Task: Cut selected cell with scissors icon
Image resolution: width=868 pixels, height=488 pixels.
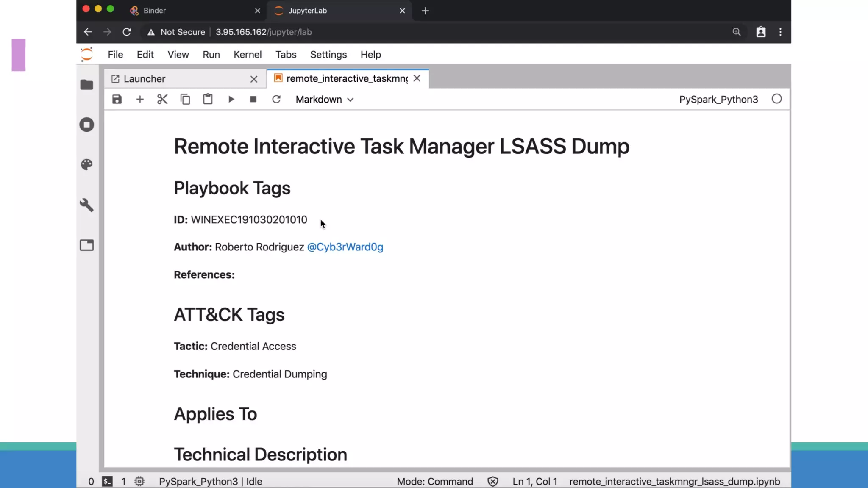Action: [x=162, y=99]
